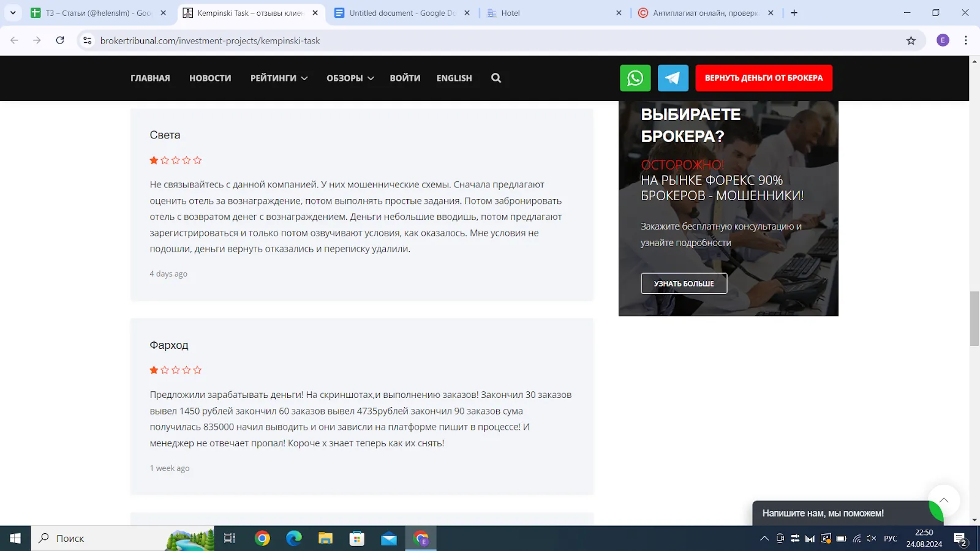
Task: Expand the ОБЗОРЫ dropdown menu
Action: click(350, 78)
